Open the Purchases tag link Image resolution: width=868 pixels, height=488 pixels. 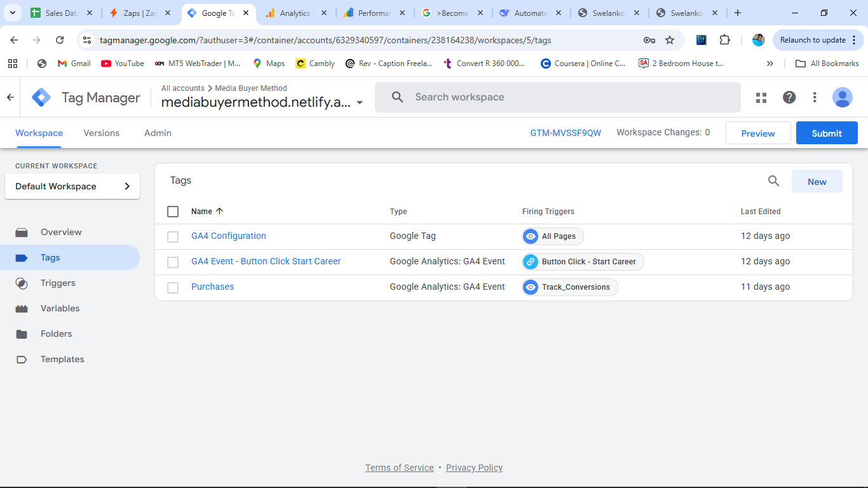(213, 287)
